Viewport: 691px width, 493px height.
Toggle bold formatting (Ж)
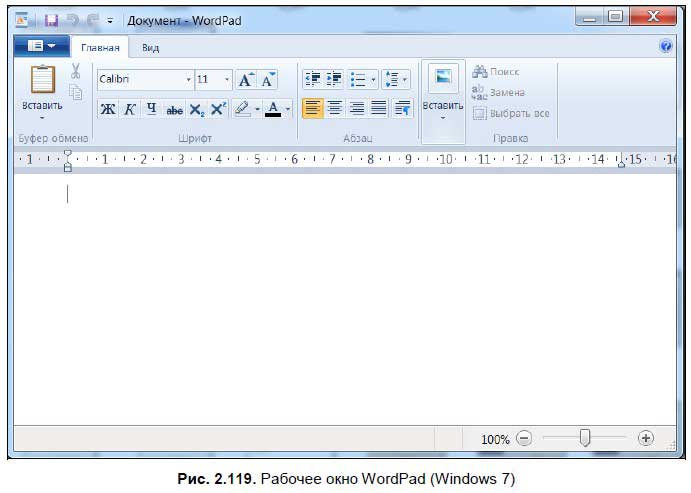(x=108, y=109)
